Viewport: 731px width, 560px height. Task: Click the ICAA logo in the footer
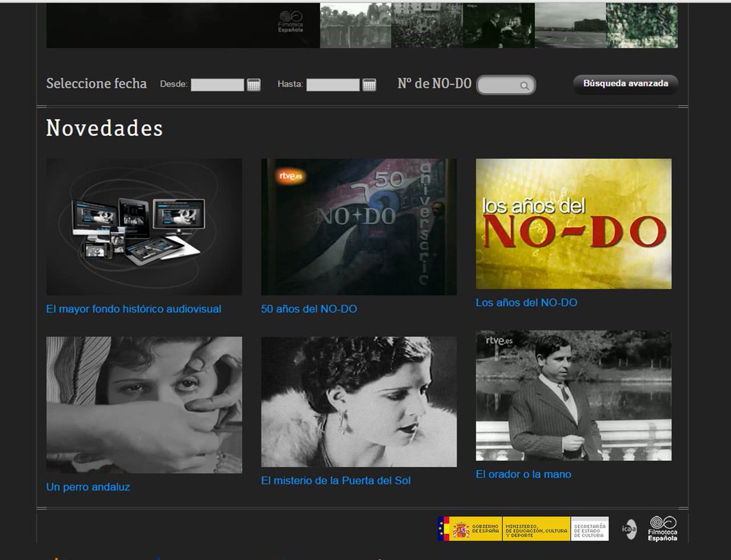tap(630, 528)
